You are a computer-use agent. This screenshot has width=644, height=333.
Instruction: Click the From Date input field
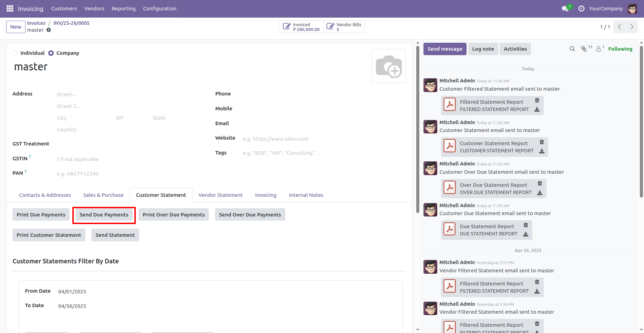click(x=72, y=291)
